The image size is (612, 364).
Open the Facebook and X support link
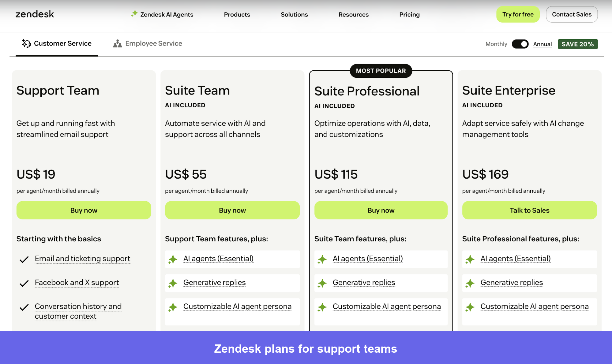tap(77, 283)
